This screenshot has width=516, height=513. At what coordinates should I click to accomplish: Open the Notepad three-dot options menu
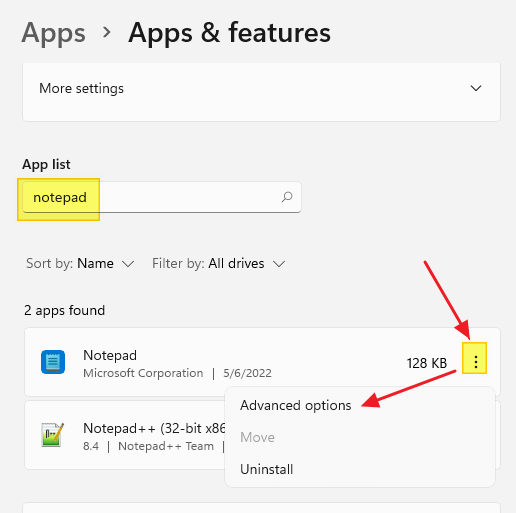pyautogui.click(x=475, y=361)
